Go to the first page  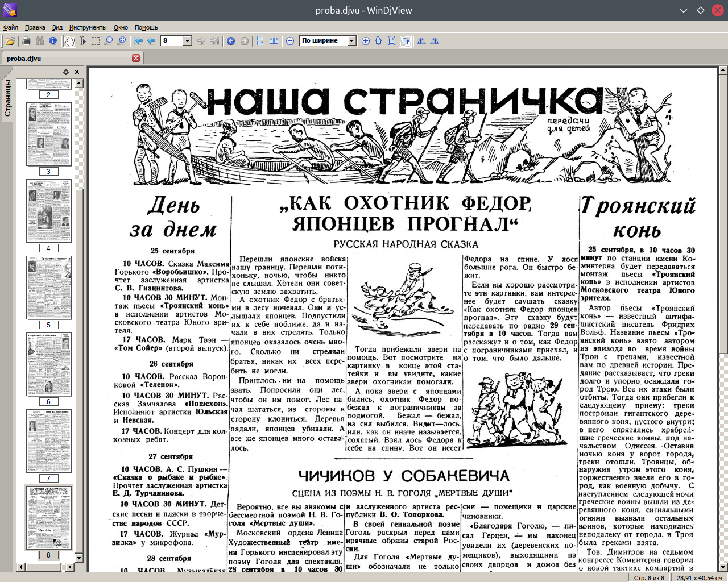click(138, 41)
